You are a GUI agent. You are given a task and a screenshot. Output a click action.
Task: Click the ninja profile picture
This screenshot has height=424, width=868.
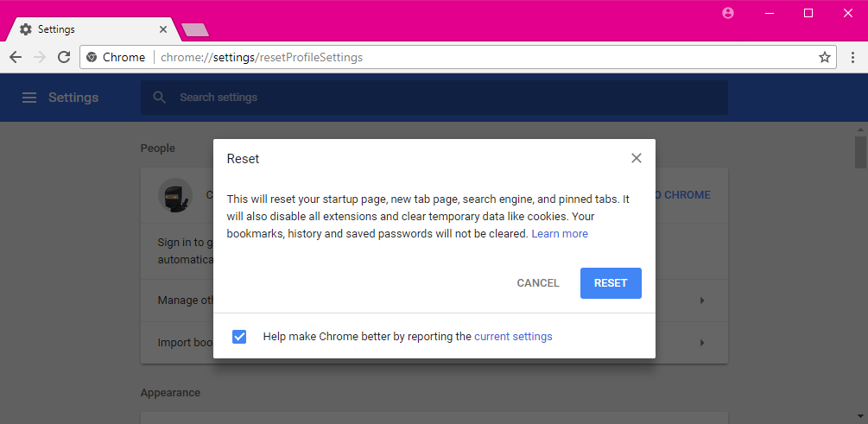[x=175, y=195]
